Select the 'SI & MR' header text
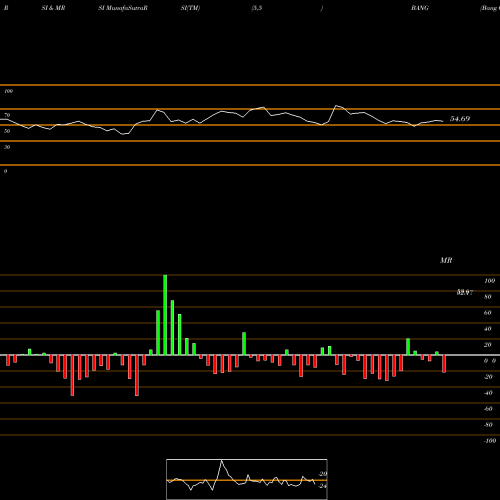Image resolution: width=500 pixels, height=500 pixels. pos(53,8)
